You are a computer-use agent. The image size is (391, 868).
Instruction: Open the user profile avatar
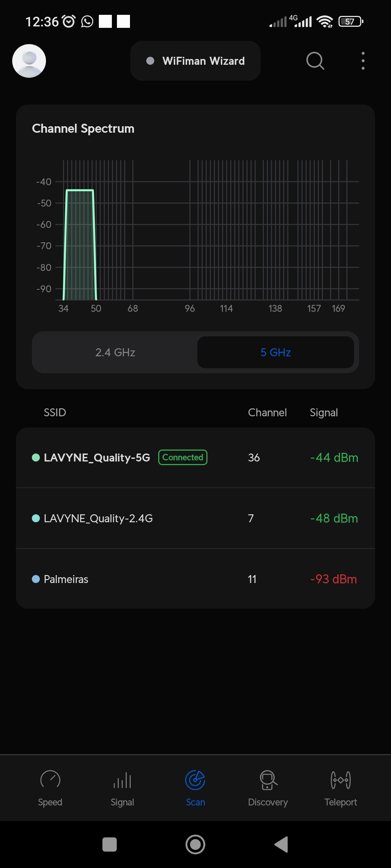29,61
